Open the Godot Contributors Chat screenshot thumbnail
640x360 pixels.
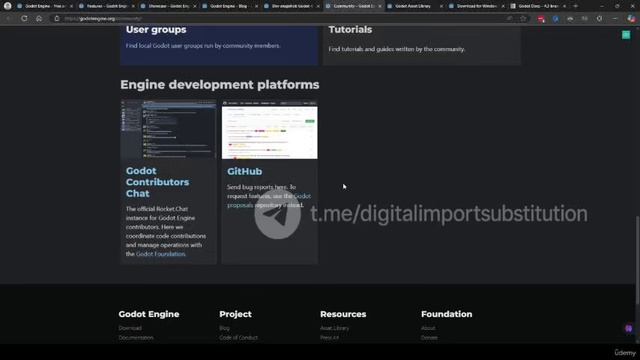[x=168, y=129]
